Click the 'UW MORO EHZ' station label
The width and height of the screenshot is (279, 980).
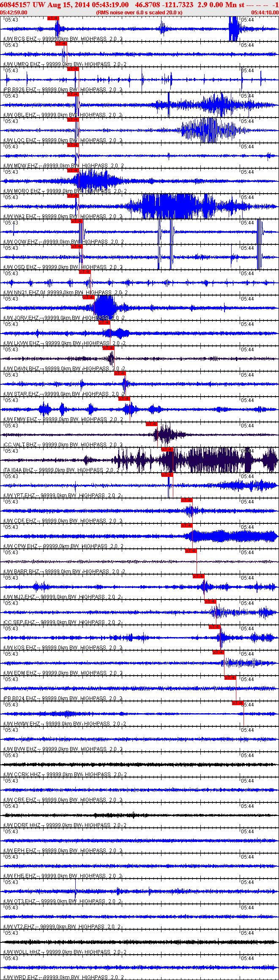click(22, 191)
